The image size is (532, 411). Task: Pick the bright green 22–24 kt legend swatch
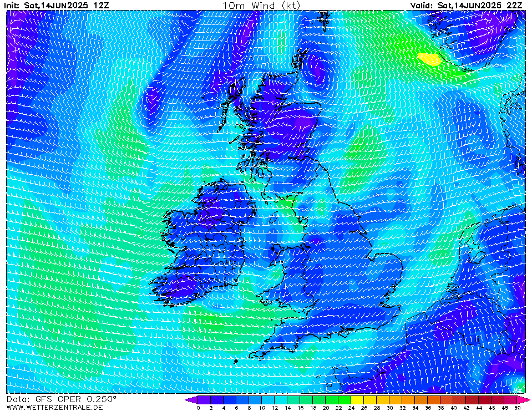[344, 399]
